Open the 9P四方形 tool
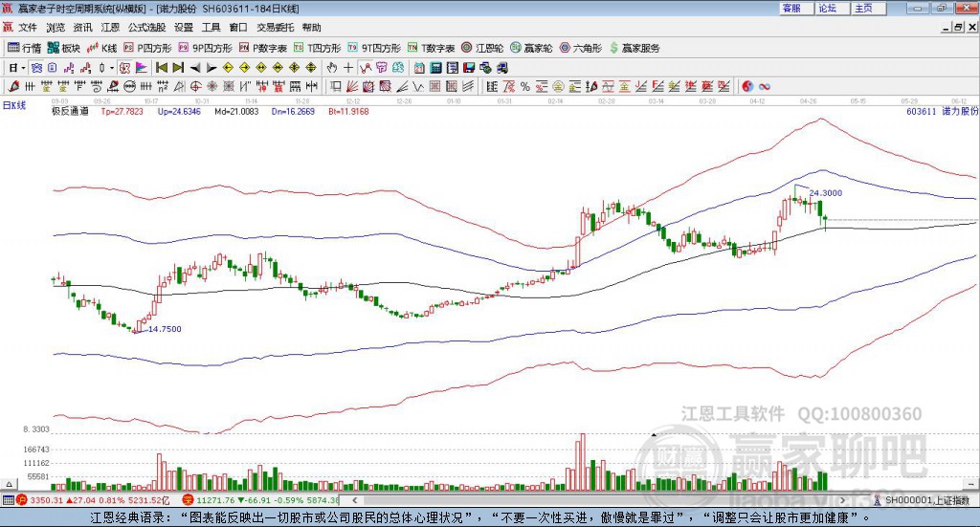 (205, 48)
